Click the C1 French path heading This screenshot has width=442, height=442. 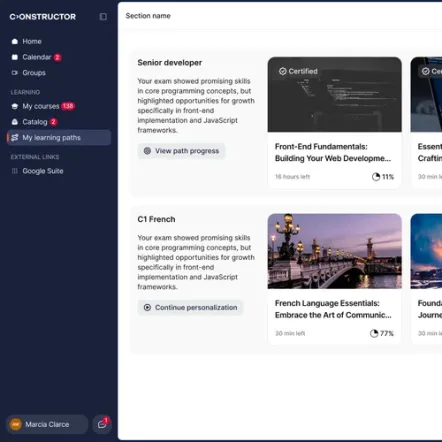[x=156, y=219]
